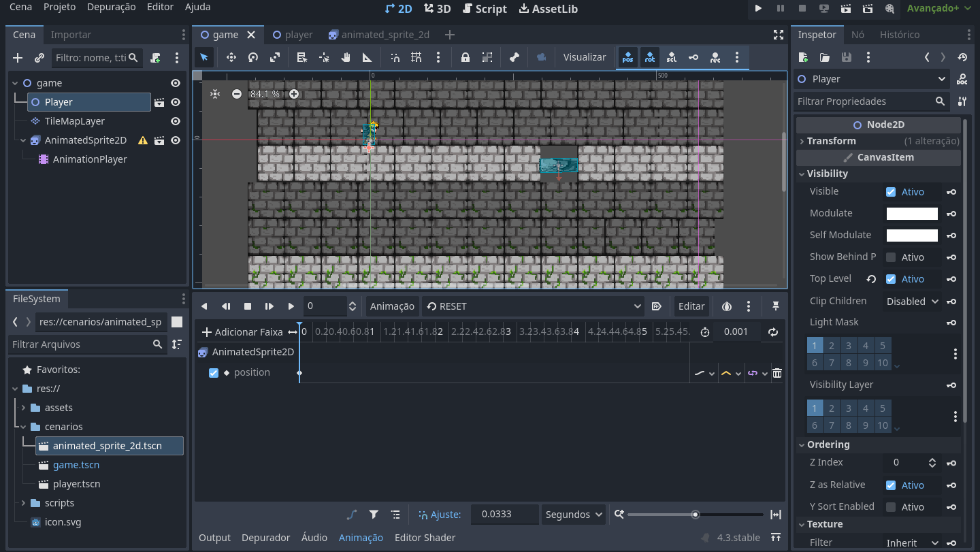This screenshot has height=552, width=980.
Task: Toggle TileMapLayer visibility eye
Action: (x=176, y=121)
